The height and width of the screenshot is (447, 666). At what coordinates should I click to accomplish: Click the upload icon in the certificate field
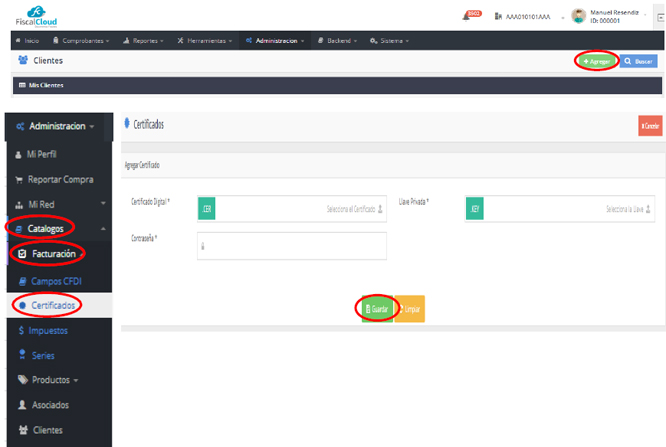(380, 209)
